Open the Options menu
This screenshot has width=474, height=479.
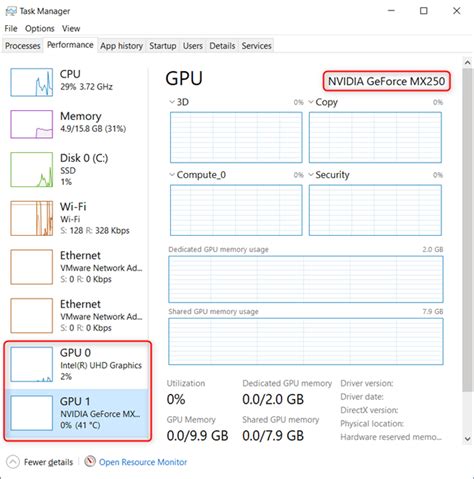(x=39, y=29)
